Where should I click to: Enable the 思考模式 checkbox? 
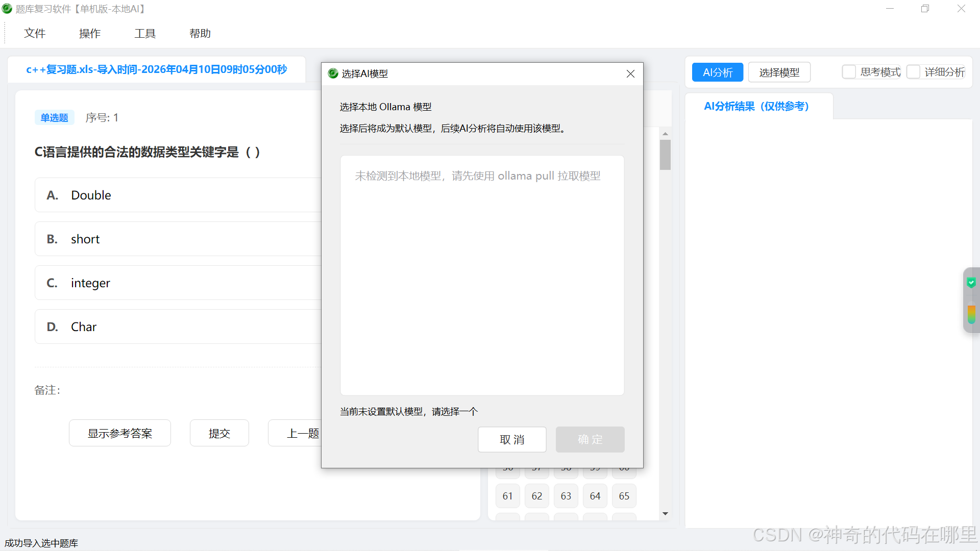tap(849, 72)
